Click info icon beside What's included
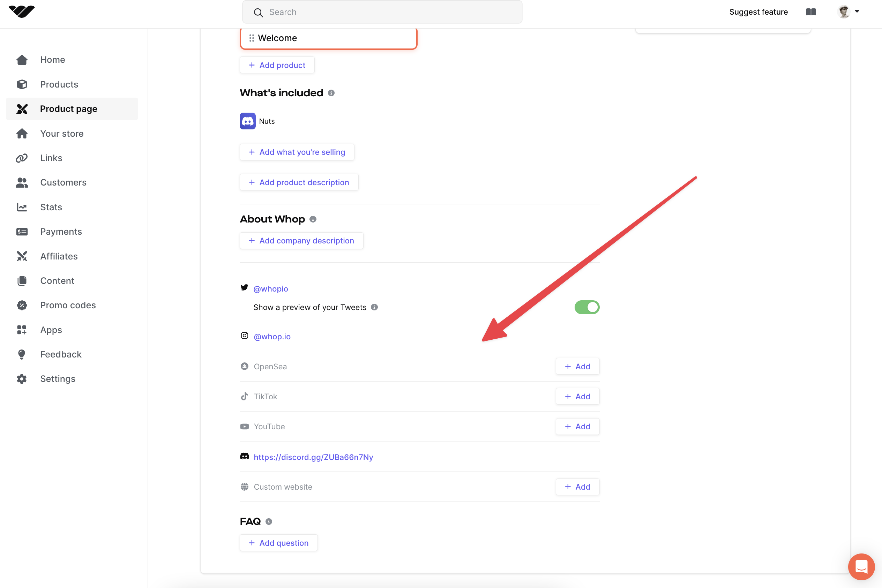This screenshot has width=882, height=588. coord(331,93)
